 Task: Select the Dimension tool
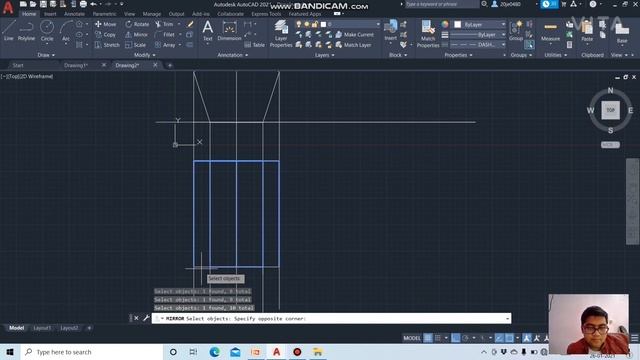pos(229,31)
